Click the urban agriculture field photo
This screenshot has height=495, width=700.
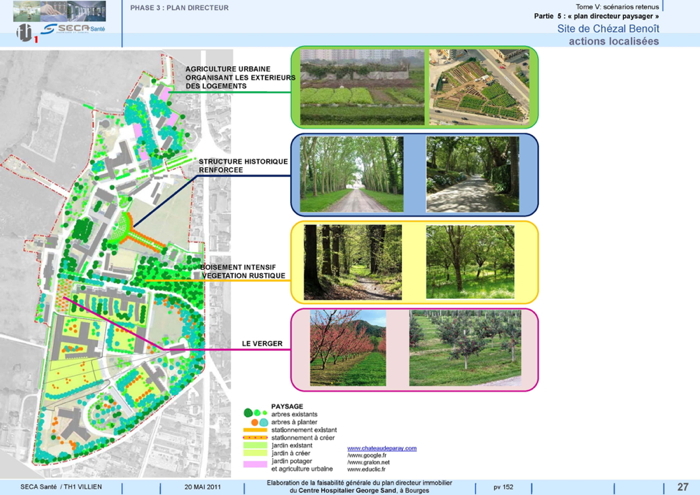360,85
